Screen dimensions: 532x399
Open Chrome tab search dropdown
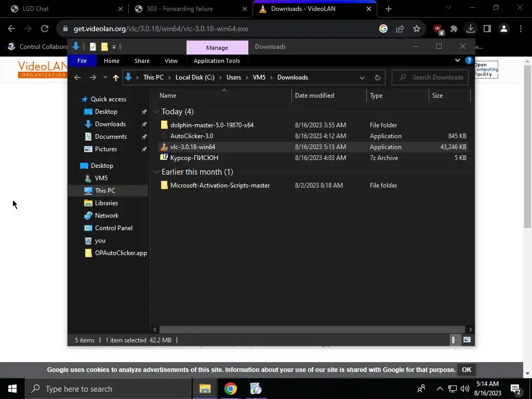coord(448,7)
